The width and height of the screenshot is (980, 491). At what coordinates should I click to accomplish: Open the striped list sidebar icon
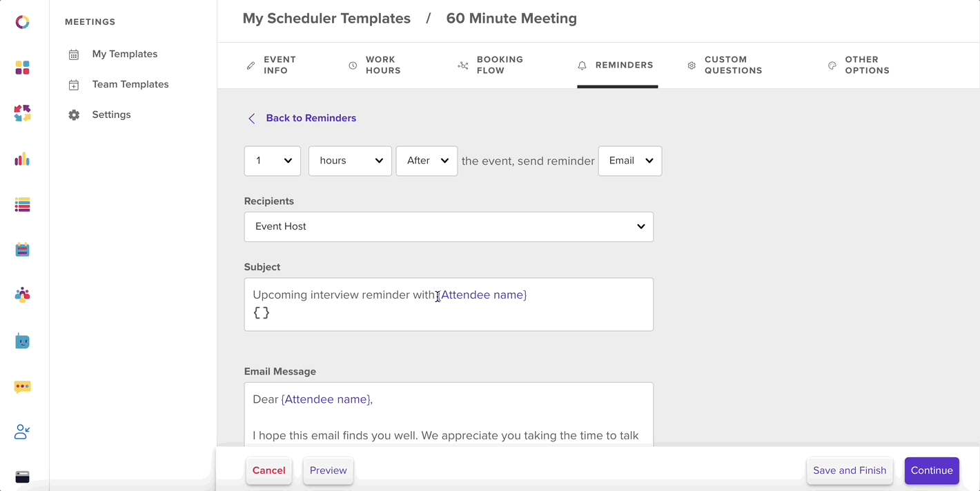22,205
